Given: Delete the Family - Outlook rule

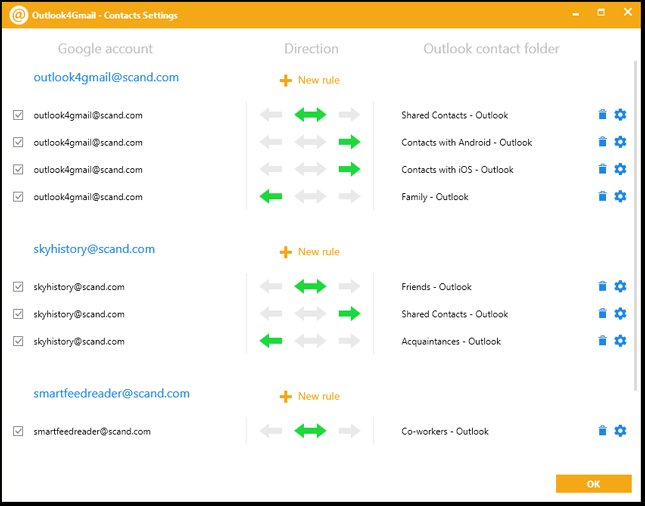Looking at the screenshot, I should pyautogui.click(x=602, y=197).
